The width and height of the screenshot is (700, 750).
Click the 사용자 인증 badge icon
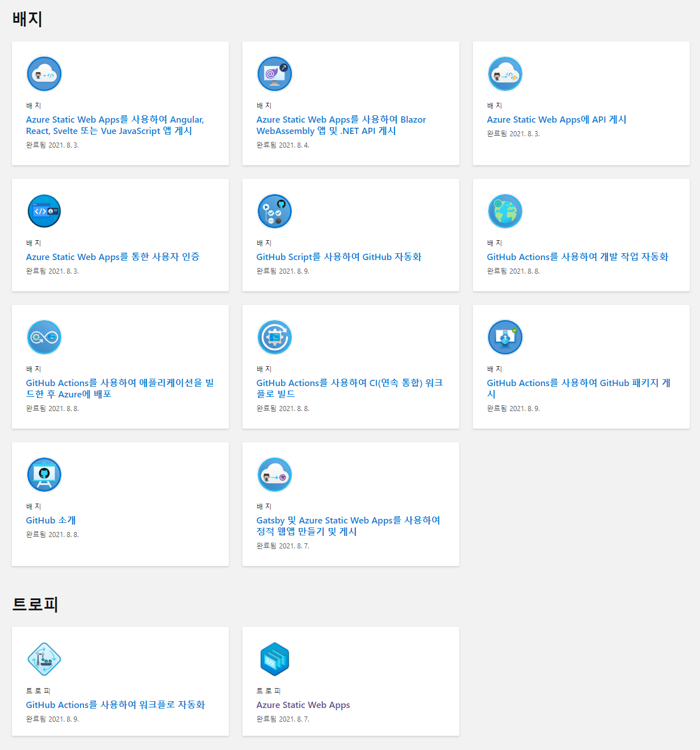44,211
